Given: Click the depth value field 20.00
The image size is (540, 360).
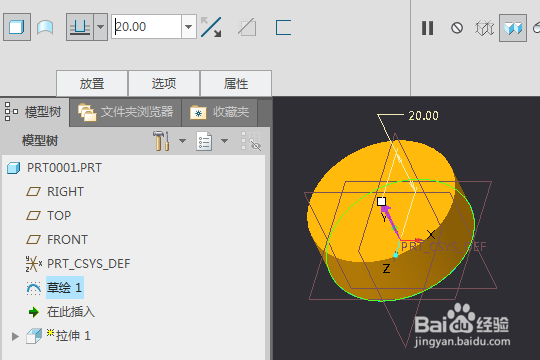Looking at the screenshot, I should click(147, 27).
